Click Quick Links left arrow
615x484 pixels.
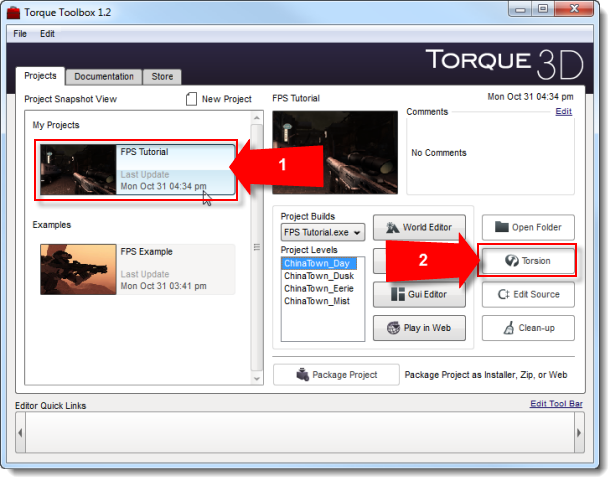tap(20, 433)
